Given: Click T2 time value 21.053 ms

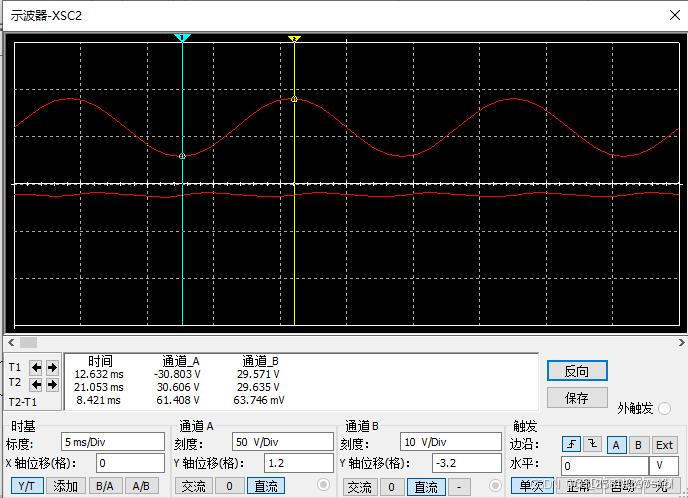Looking at the screenshot, I should pos(99,387).
